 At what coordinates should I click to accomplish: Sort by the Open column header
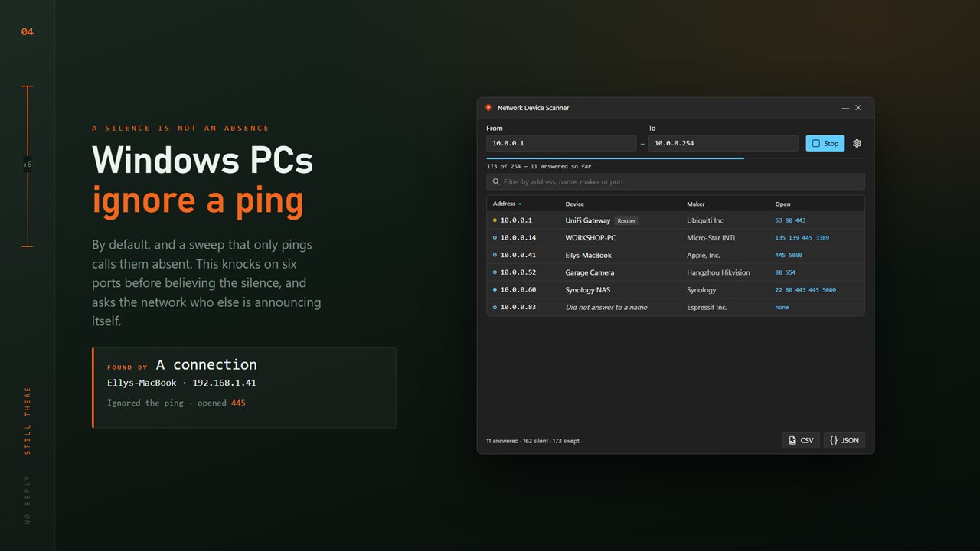[x=782, y=204]
